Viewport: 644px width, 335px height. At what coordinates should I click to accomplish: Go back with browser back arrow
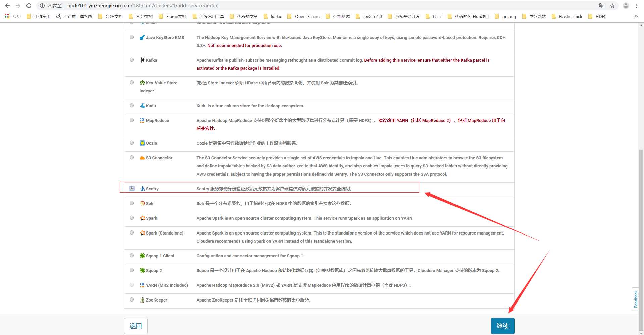[7, 6]
